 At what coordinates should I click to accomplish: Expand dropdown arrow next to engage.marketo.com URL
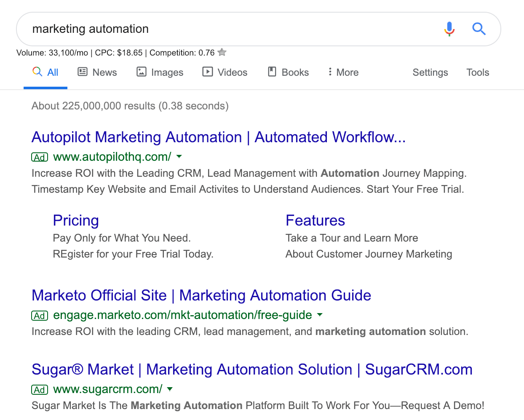[x=320, y=315]
